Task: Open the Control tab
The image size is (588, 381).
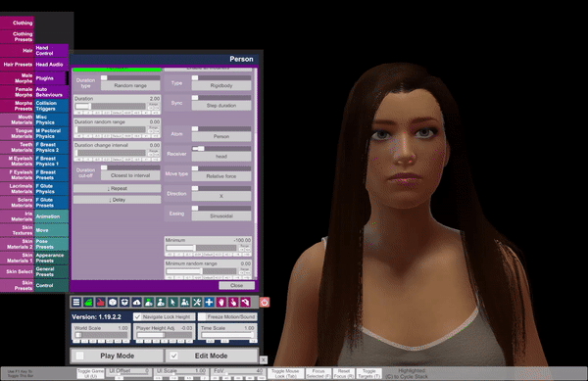Action: (x=51, y=285)
